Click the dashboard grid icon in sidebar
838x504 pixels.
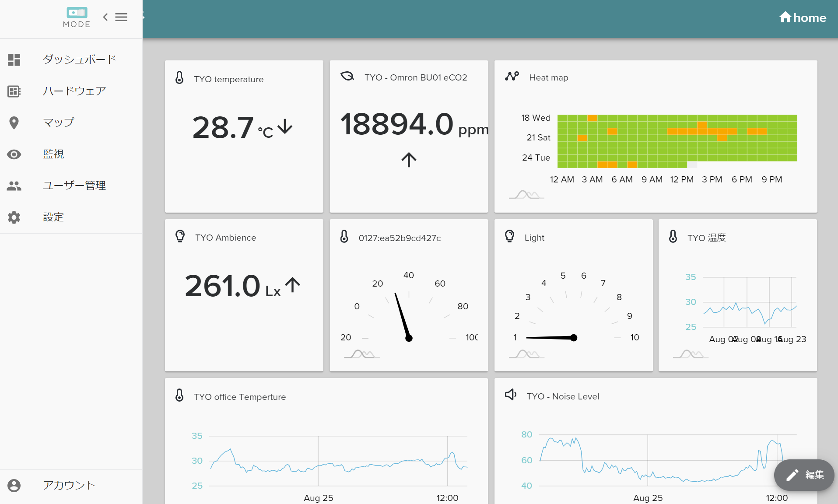(14, 60)
